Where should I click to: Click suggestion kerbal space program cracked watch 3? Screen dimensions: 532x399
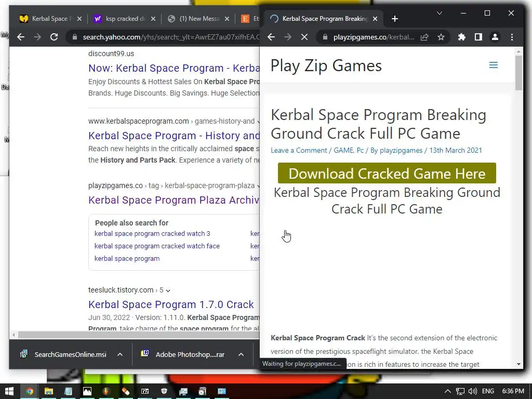(x=152, y=233)
